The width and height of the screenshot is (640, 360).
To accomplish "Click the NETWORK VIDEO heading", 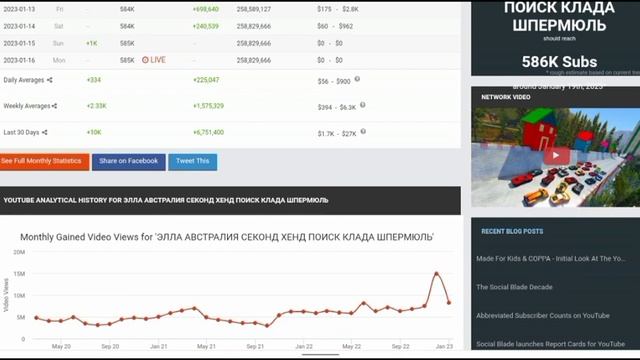I will click(x=506, y=97).
